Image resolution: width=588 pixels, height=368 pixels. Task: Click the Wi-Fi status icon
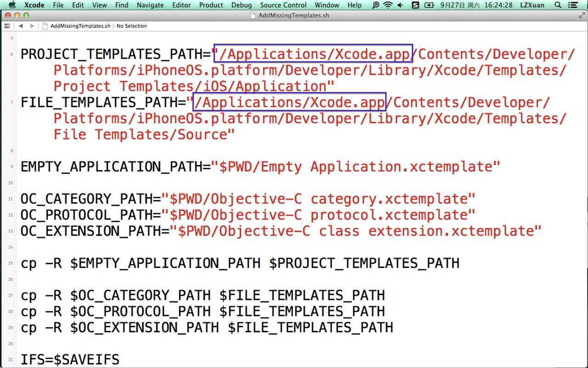(388, 5)
